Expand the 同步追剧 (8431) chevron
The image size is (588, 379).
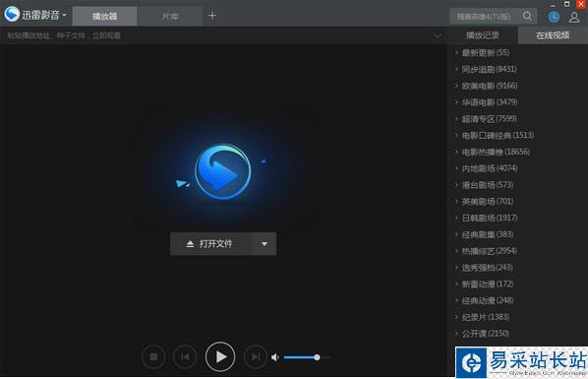pos(456,69)
